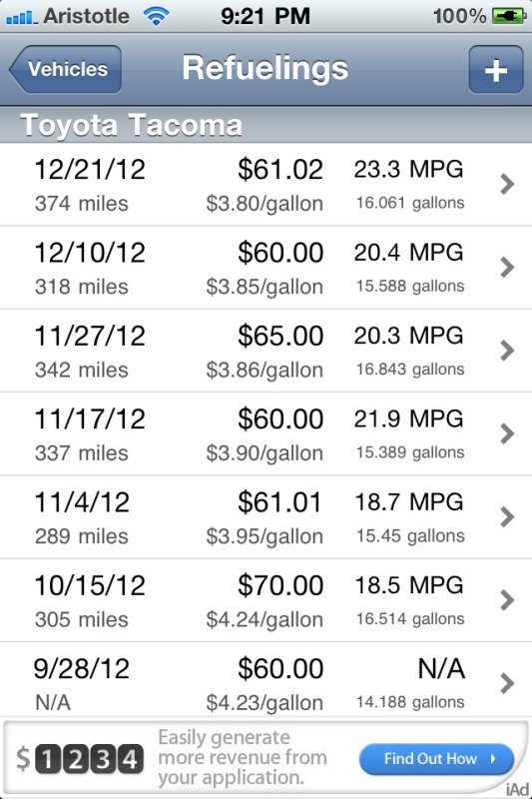Viewport: 532px width, 799px height.
Task: Open the $70.00 refueling record
Action: (266, 600)
